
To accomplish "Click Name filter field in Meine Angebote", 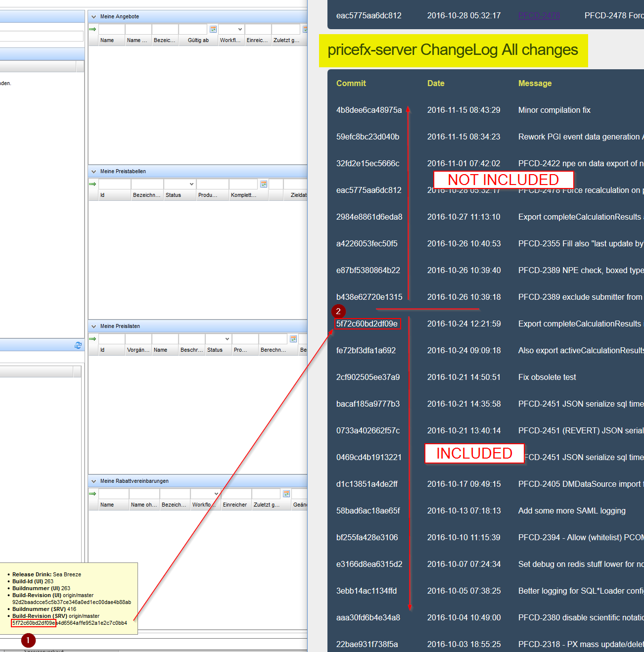I will coord(111,30).
